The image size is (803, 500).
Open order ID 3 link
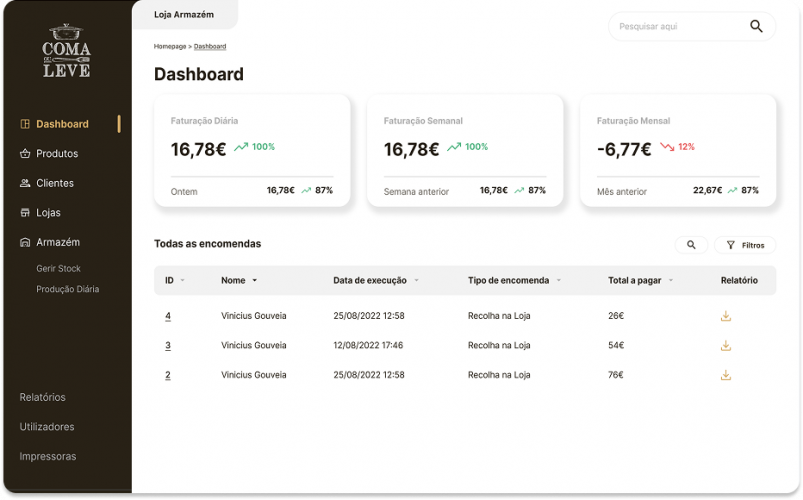(168, 346)
